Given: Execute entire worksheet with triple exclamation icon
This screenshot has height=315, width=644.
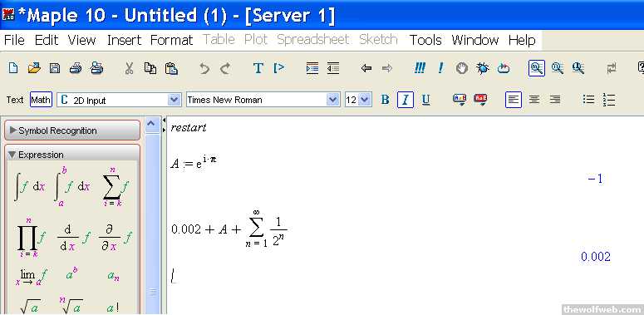Looking at the screenshot, I should click(420, 68).
